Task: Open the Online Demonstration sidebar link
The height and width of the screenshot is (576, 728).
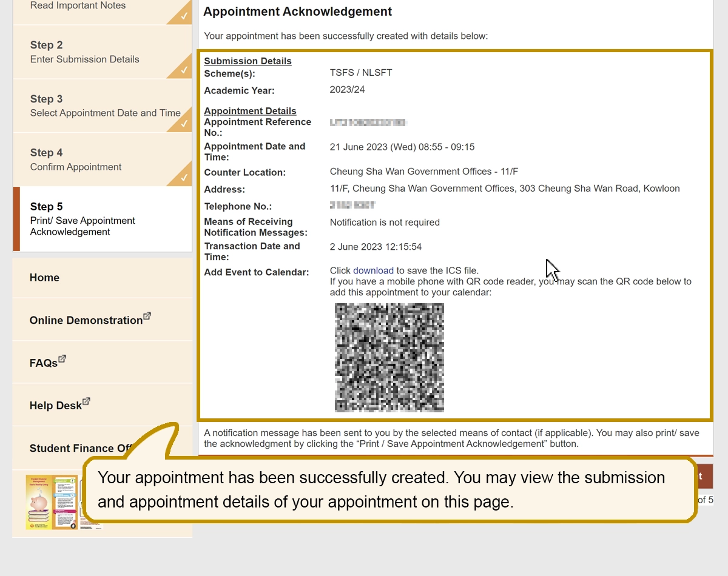Action: [102, 320]
